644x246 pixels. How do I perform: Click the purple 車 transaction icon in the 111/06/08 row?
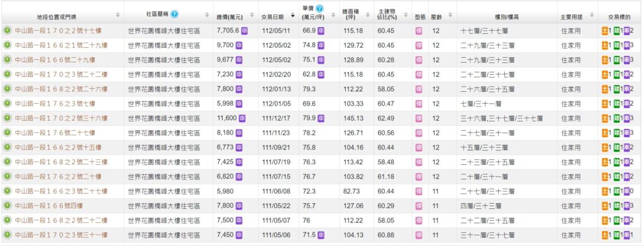coord(626,191)
